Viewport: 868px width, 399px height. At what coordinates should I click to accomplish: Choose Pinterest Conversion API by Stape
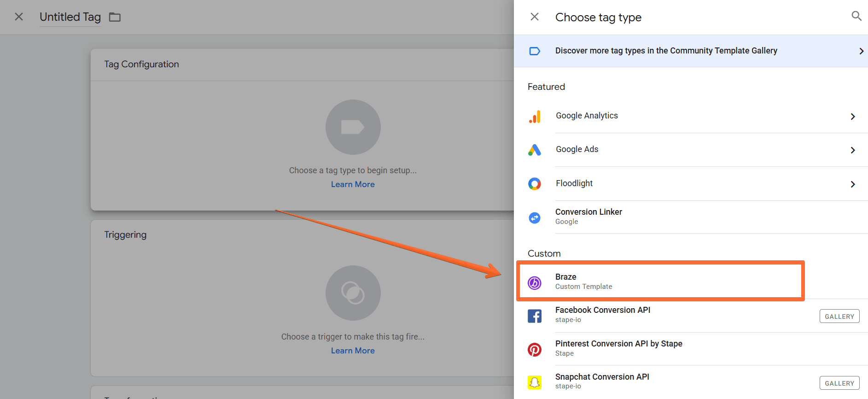pyautogui.click(x=691, y=349)
